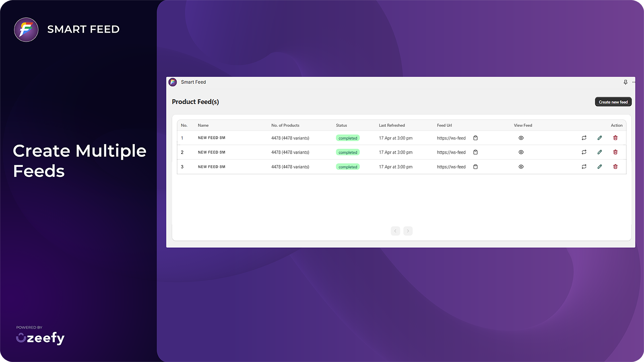Click the SMART FEED round logo icon
Image resolution: width=644 pixels, height=362 pixels.
(26, 29)
